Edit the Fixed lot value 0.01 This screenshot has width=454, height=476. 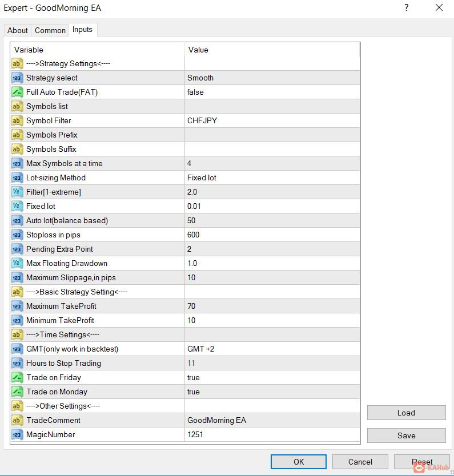tap(272, 206)
